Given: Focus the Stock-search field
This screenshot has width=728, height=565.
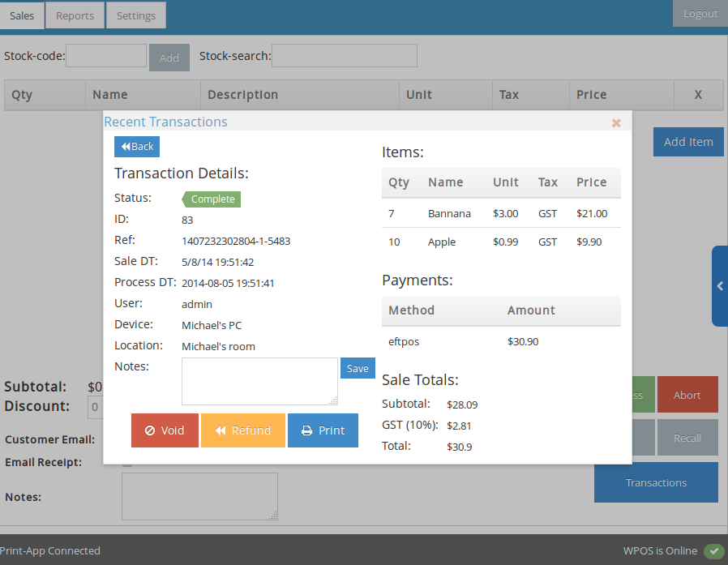Looking at the screenshot, I should [345, 56].
